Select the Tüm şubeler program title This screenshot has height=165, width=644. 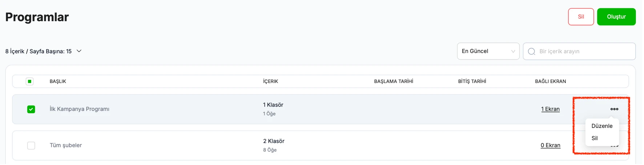(x=66, y=145)
